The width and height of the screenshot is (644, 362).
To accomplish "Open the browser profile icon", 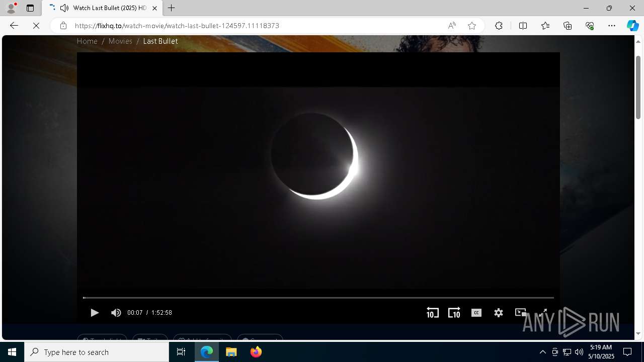I will pyautogui.click(x=11, y=8).
